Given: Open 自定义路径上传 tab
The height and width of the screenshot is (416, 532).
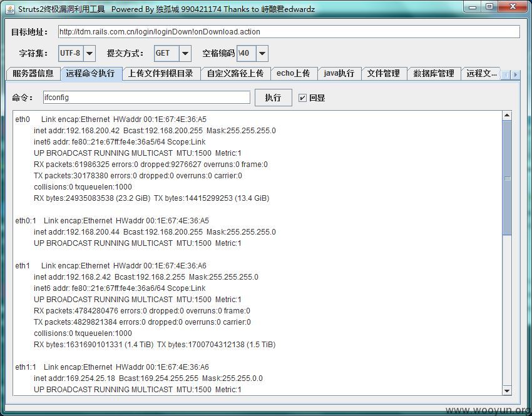Looking at the screenshot, I should point(235,74).
